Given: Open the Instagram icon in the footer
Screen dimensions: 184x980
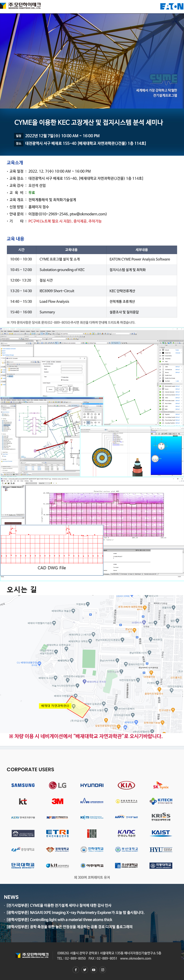Looking at the screenshot, I should pos(102,970).
